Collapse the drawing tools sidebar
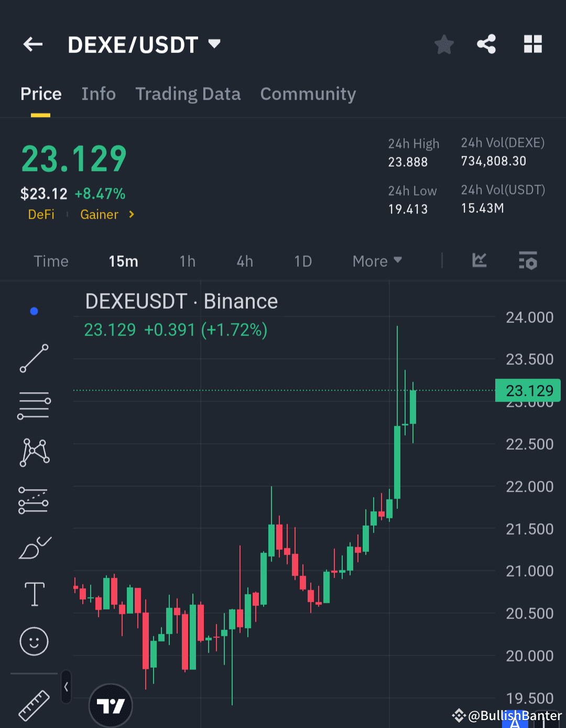This screenshot has height=728, width=566. point(66,687)
